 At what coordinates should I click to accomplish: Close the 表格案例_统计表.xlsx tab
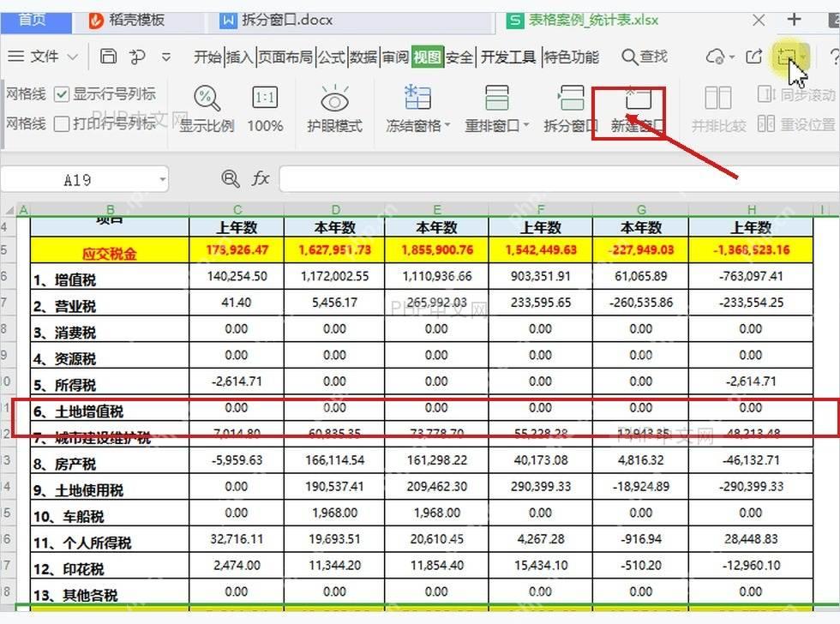pos(759,21)
